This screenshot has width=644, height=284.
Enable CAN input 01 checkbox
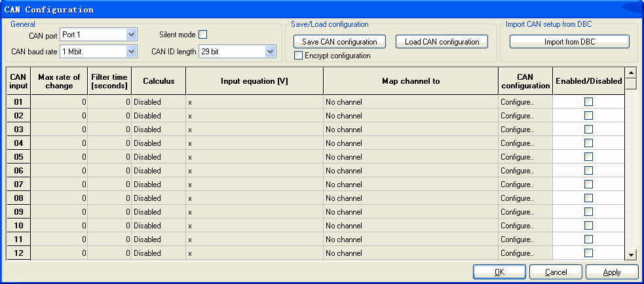click(x=588, y=102)
